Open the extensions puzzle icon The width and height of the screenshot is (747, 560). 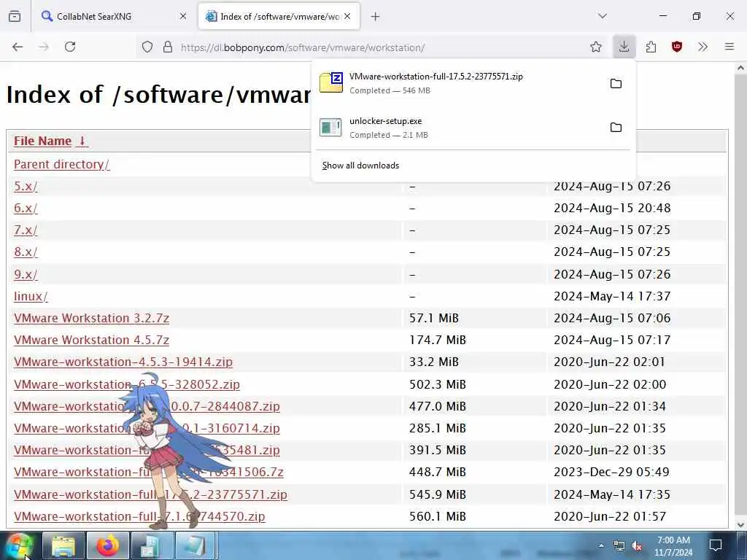651,47
